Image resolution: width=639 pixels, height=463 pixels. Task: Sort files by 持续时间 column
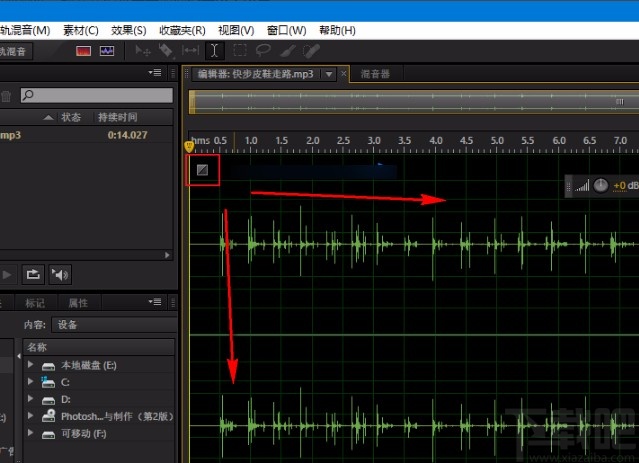[117, 117]
